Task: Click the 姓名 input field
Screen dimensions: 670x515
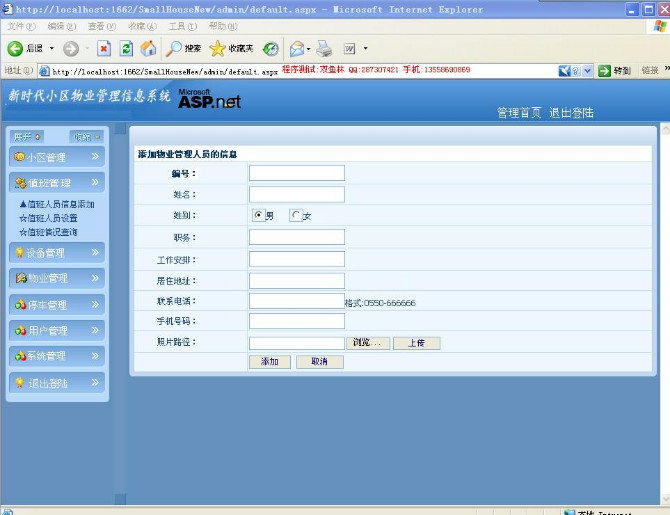Action: click(x=297, y=194)
